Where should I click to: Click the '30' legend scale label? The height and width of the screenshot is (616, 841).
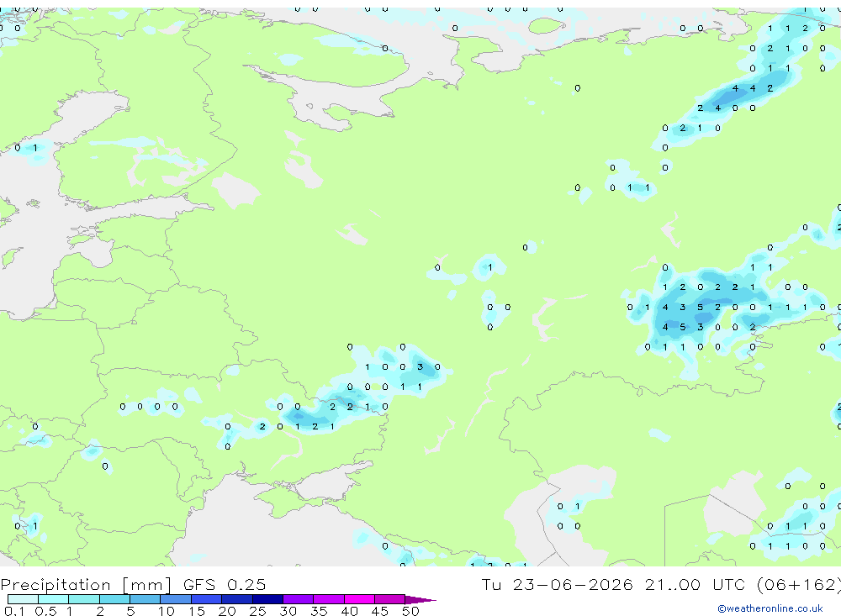[288, 611]
